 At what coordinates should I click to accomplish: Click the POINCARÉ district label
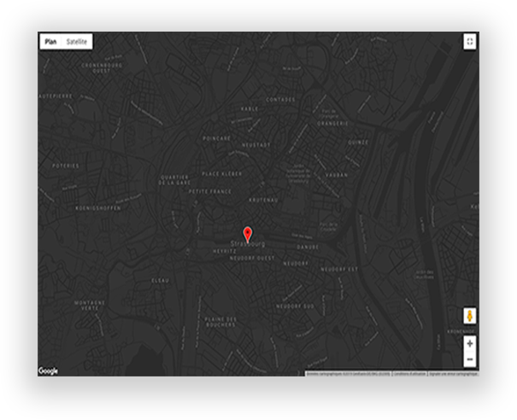click(216, 138)
